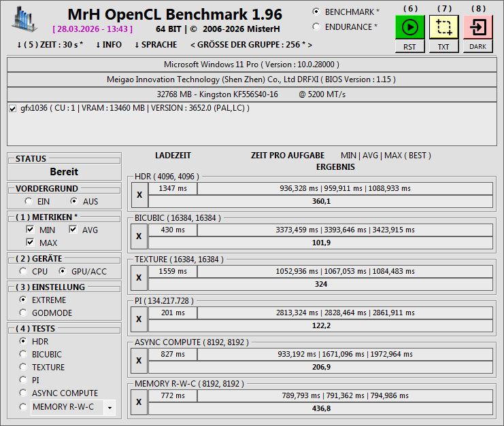The height and width of the screenshot is (426, 504).
Task: Click the MEMORY load time 772 ms
Action: tap(173, 395)
